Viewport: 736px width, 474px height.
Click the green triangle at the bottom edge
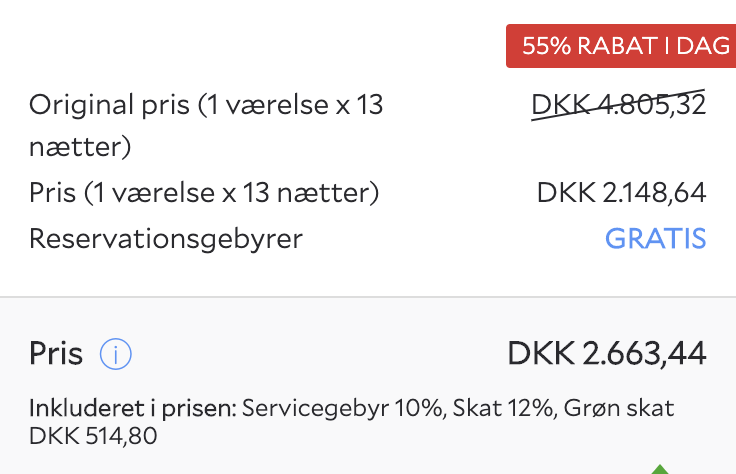pyautogui.click(x=660, y=469)
